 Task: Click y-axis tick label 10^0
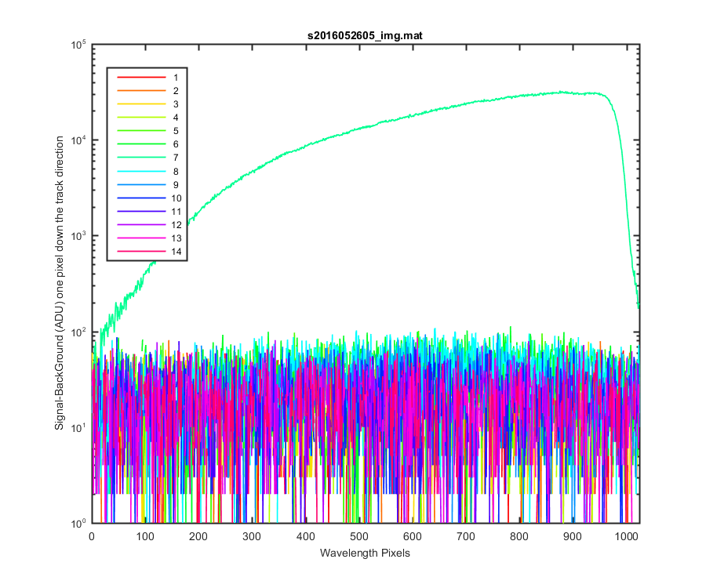(x=78, y=524)
